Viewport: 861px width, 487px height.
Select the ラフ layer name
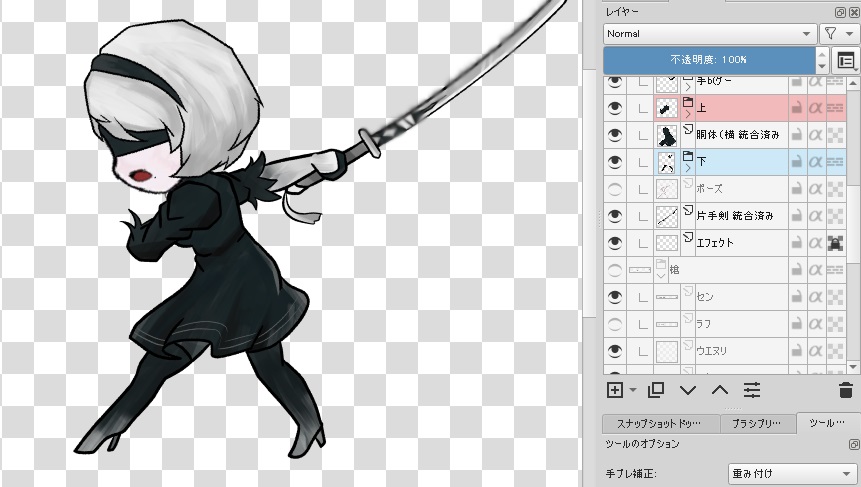[703, 324]
